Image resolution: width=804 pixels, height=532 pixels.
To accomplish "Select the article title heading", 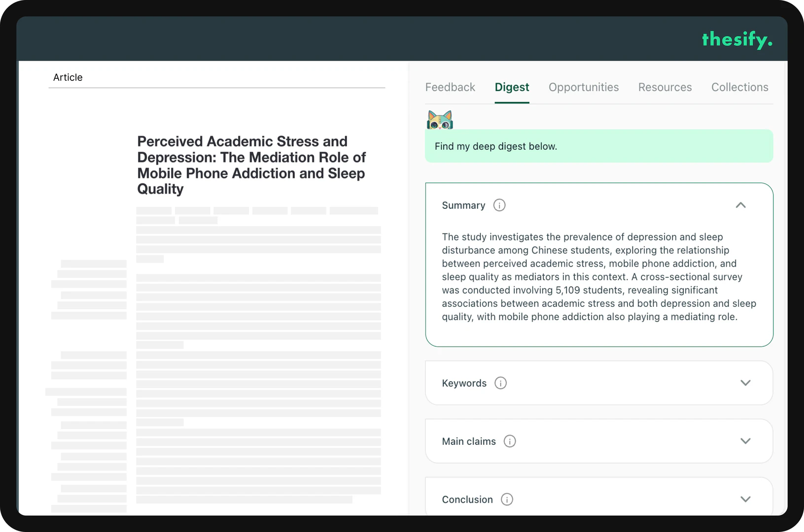I will tap(251, 165).
